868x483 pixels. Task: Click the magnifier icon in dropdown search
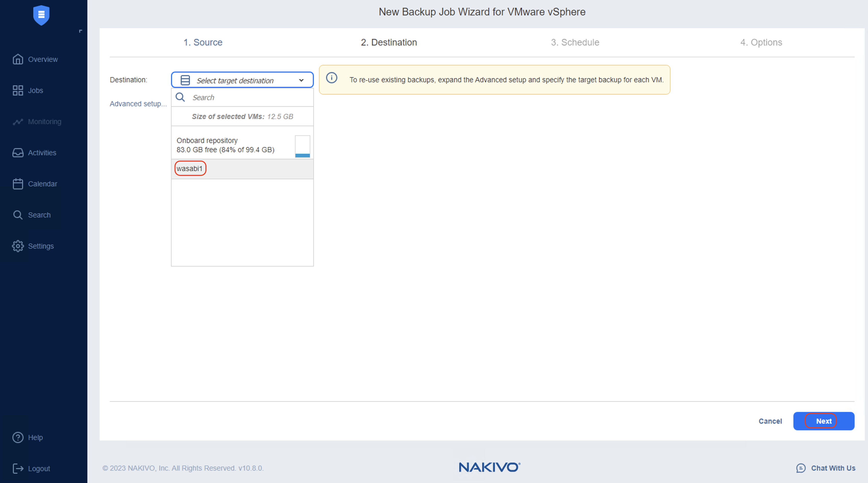[x=180, y=98]
